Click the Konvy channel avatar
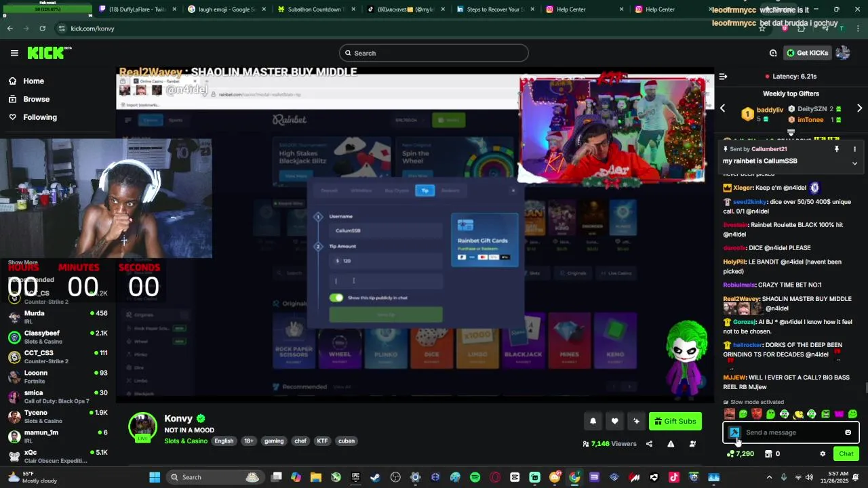 142,427
